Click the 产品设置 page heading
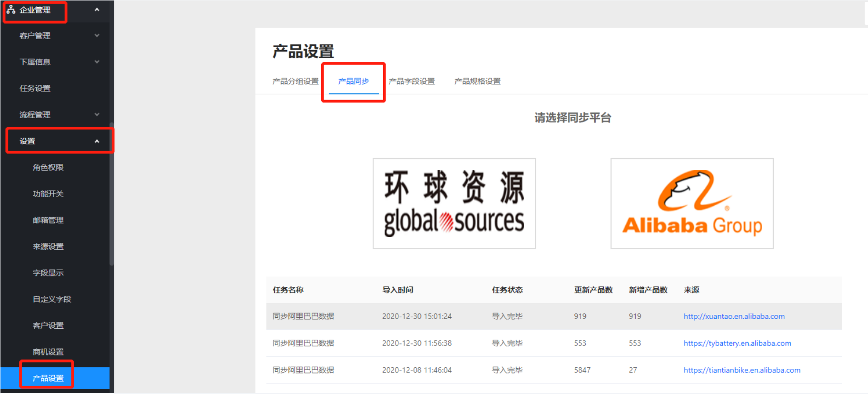The height and width of the screenshot is (394, 868). (x=303, y=51)
